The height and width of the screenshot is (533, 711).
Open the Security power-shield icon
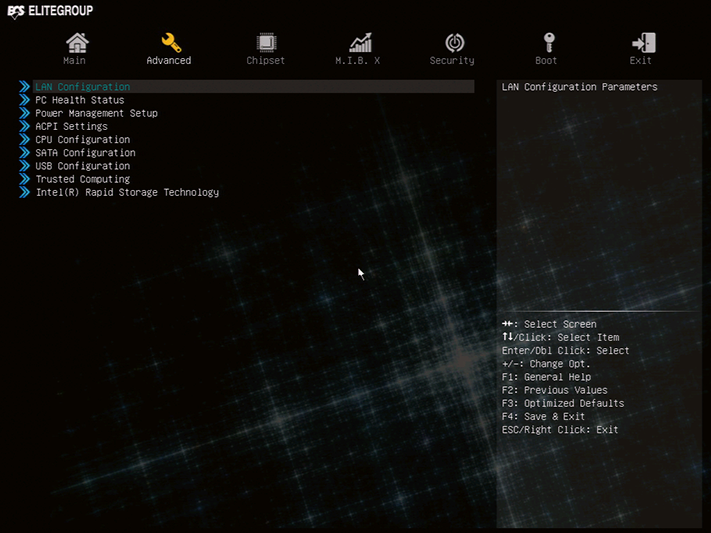point(454,43)
